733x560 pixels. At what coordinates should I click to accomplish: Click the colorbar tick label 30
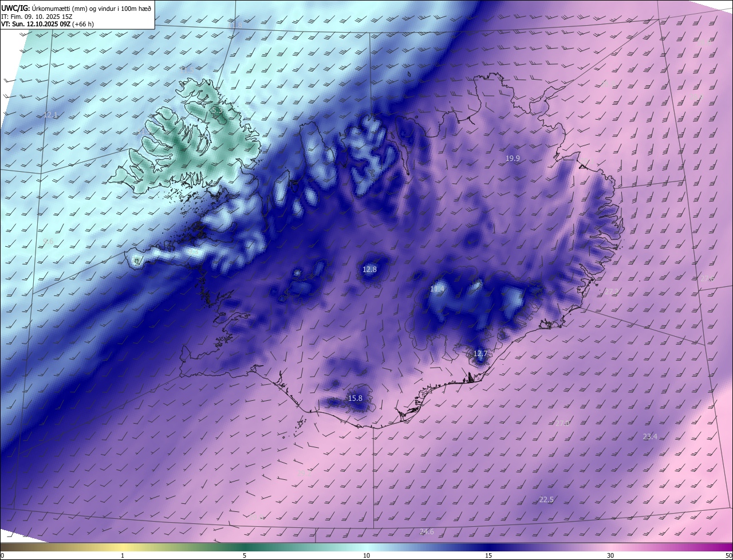pos(610,555)
